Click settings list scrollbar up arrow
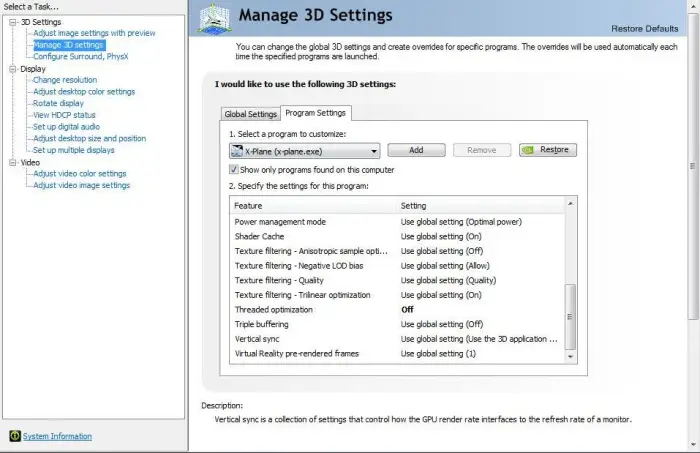This screenshot has width=700, height=453. 570,204
